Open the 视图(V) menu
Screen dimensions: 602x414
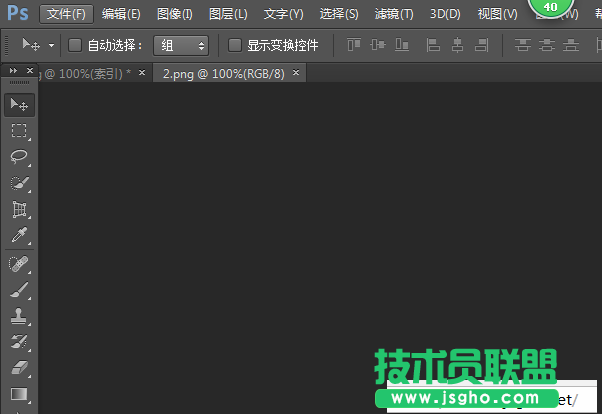(x=497, y=14)
